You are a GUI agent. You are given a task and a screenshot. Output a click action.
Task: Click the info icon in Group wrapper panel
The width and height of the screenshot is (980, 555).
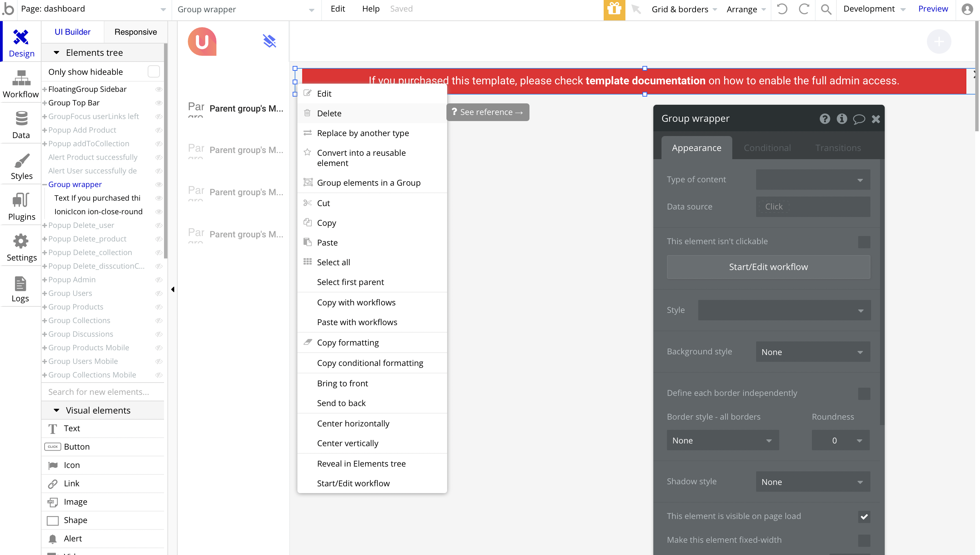click(x=842, y=119)
